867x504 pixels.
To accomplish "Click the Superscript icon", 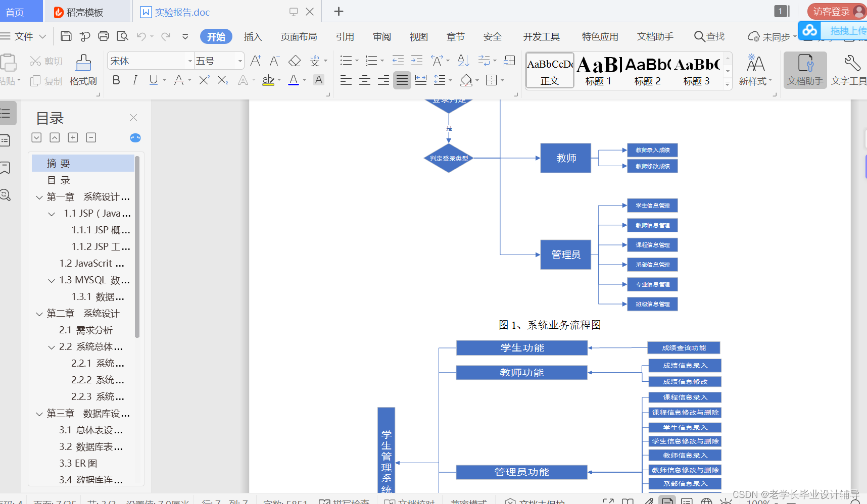I will pos(203,80).
